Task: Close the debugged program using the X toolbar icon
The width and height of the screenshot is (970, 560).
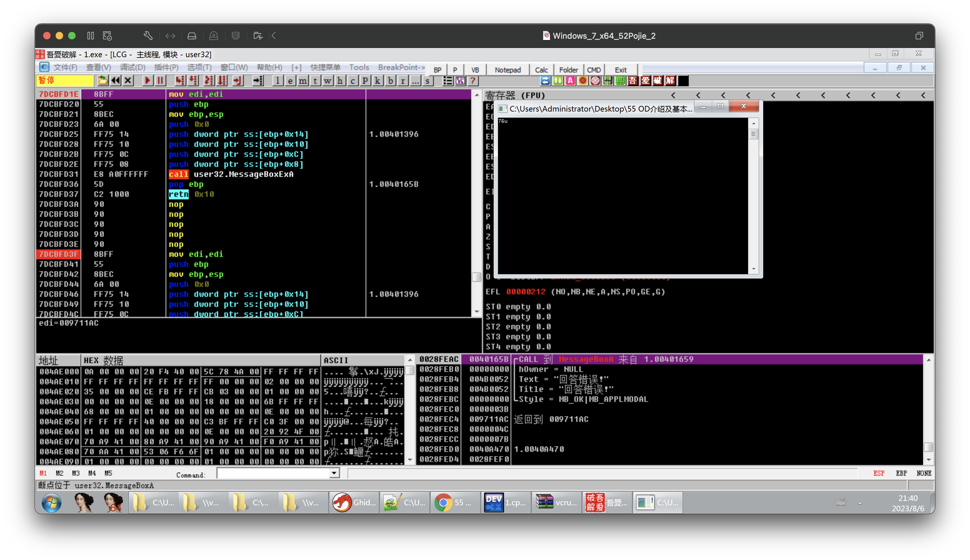Action: point(128,80)
